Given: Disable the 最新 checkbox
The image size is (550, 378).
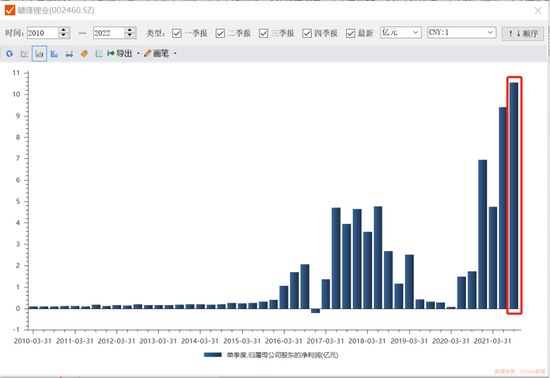Looking at the screenshot, I should tap(350, 33).
